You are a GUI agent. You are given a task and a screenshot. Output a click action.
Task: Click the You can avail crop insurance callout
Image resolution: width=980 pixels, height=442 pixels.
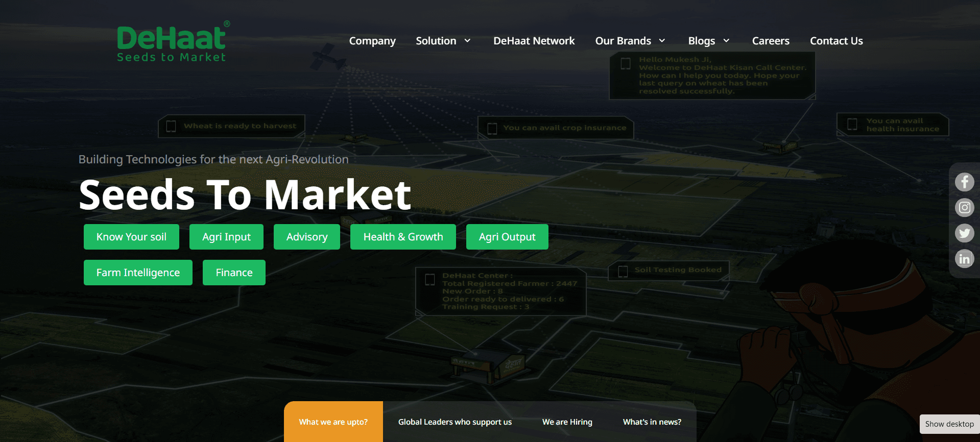point(556,128)
